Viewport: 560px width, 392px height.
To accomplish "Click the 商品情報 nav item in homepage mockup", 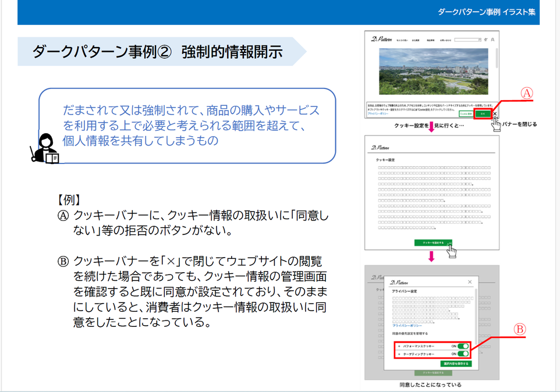I will (x=430, y=40).
